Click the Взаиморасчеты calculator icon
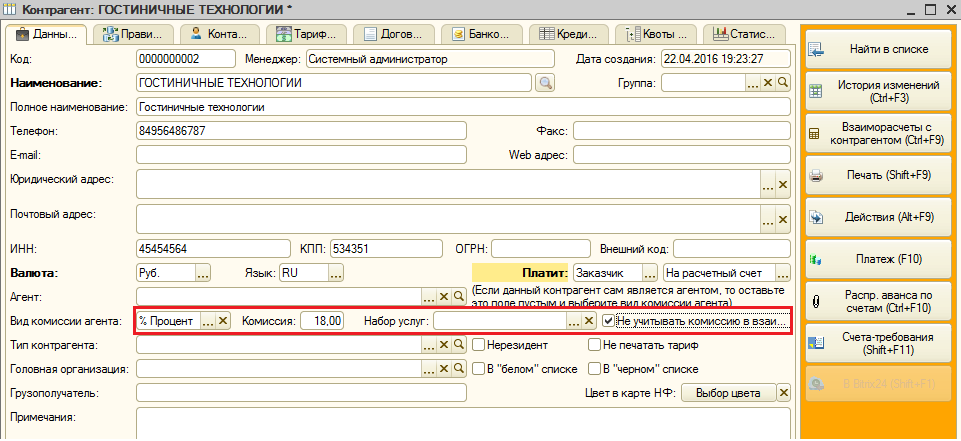The image size is (961, 441). (x=815, y=134)
